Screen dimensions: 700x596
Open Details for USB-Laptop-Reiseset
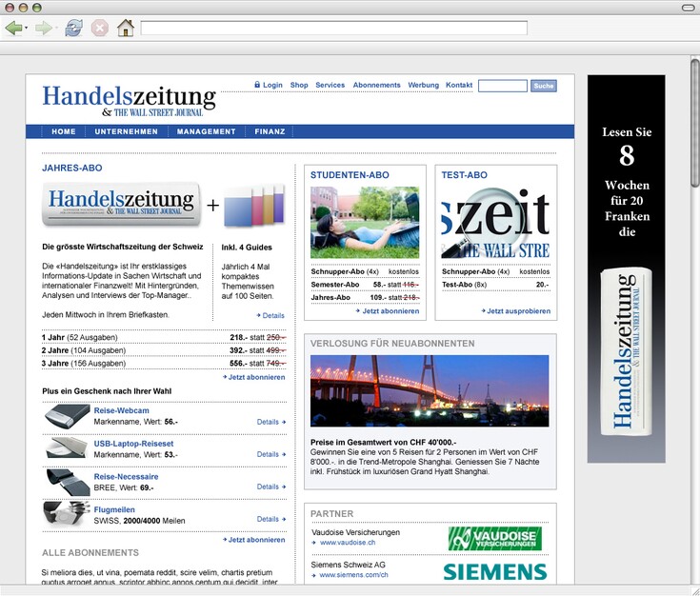[271, 454]
